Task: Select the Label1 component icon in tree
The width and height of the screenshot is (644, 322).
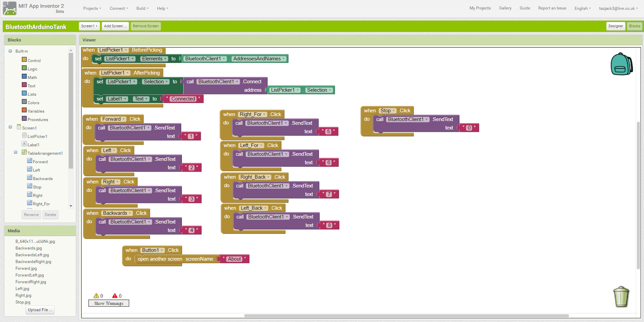Action: 24,144
